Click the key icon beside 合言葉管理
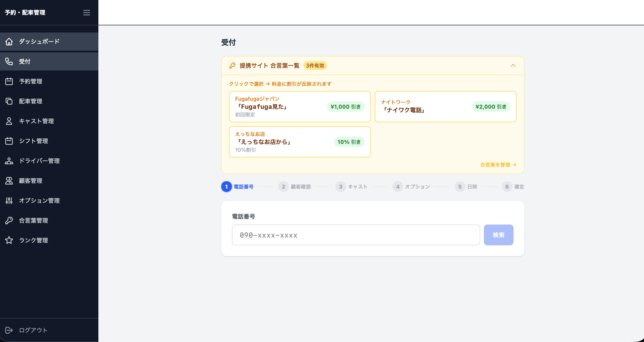This screenshot has height=342, width=644. coord(9,220)
